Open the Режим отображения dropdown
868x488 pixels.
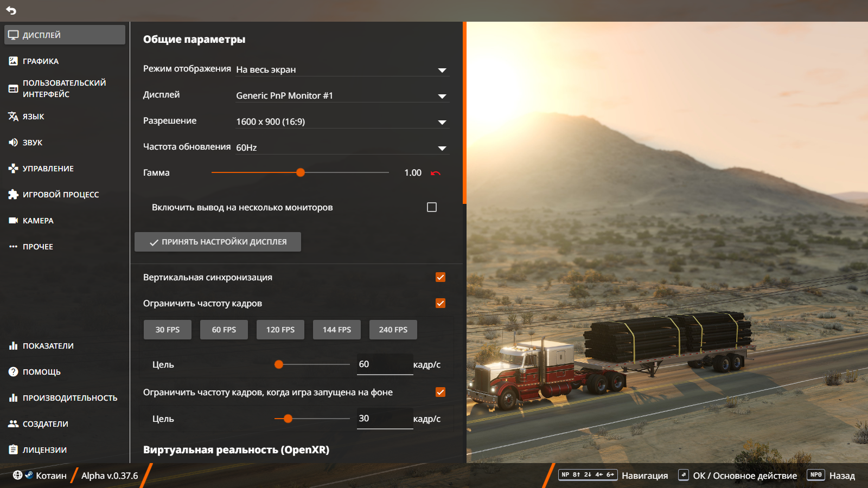pos(342,69)
